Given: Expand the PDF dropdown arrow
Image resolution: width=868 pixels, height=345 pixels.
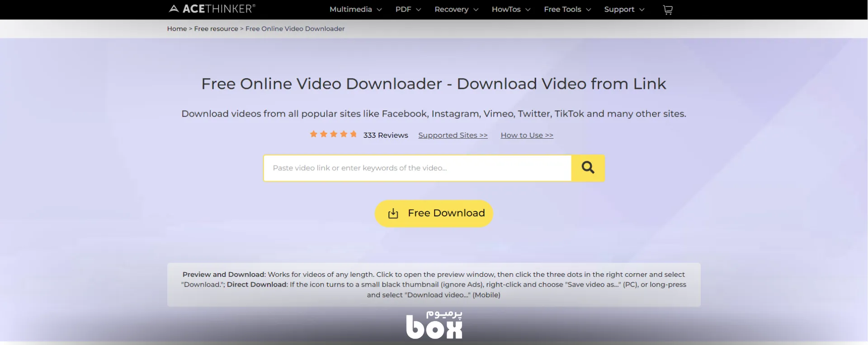Looking at the screenshot, I should (419, 9).
